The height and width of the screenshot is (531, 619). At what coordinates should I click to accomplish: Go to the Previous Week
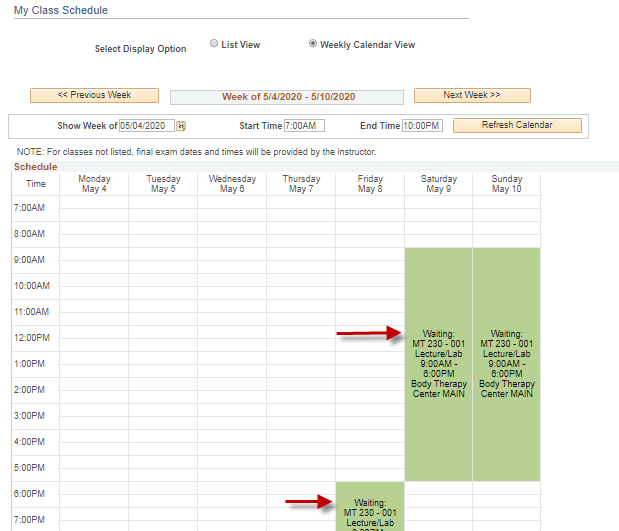(94, 96)
